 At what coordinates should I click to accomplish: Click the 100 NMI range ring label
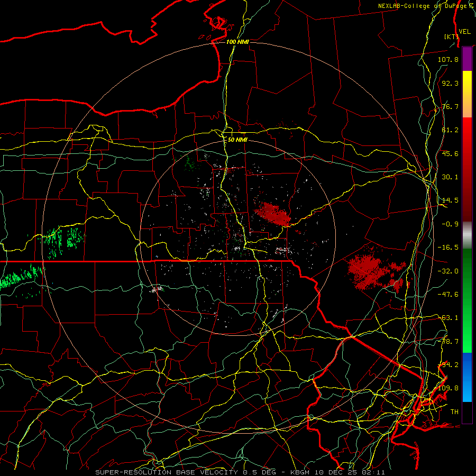237,42
